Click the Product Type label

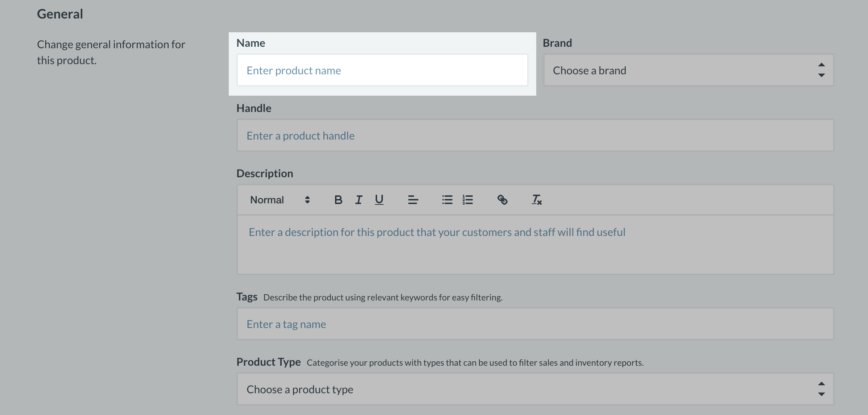(x=268, y=362)
